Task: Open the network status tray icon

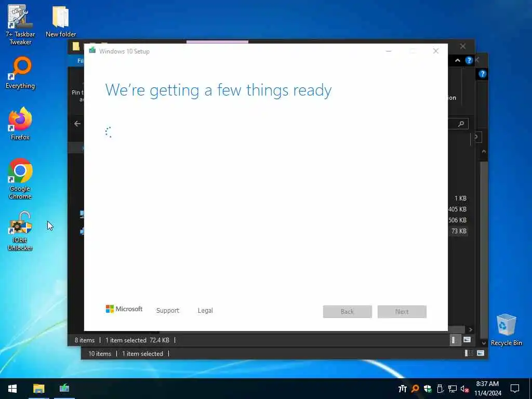Action: click(x=453, y=389)
